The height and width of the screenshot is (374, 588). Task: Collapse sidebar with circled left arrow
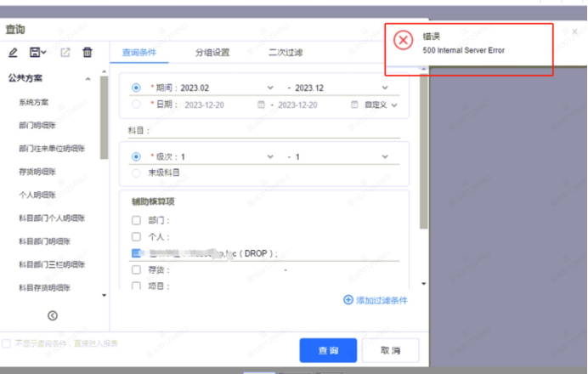53,315
